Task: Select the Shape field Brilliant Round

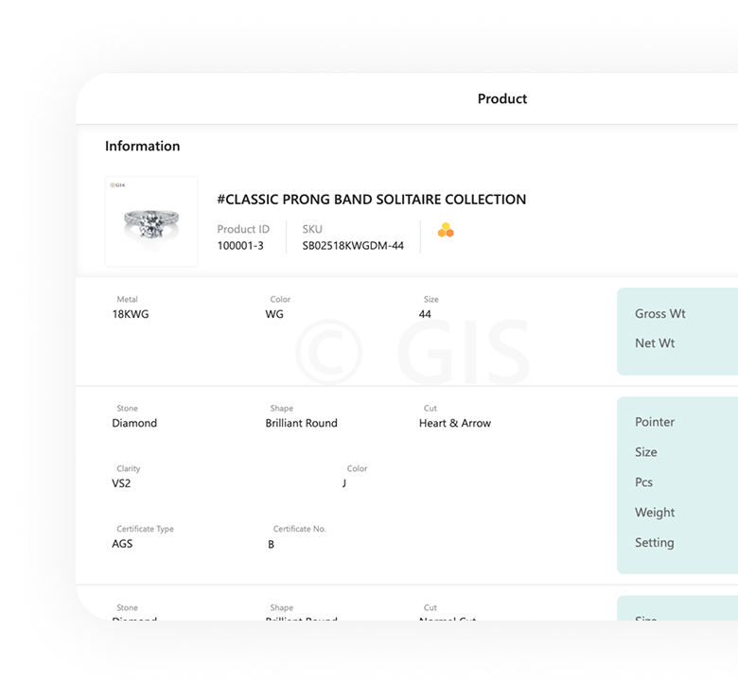Action: tap(301, 423)
